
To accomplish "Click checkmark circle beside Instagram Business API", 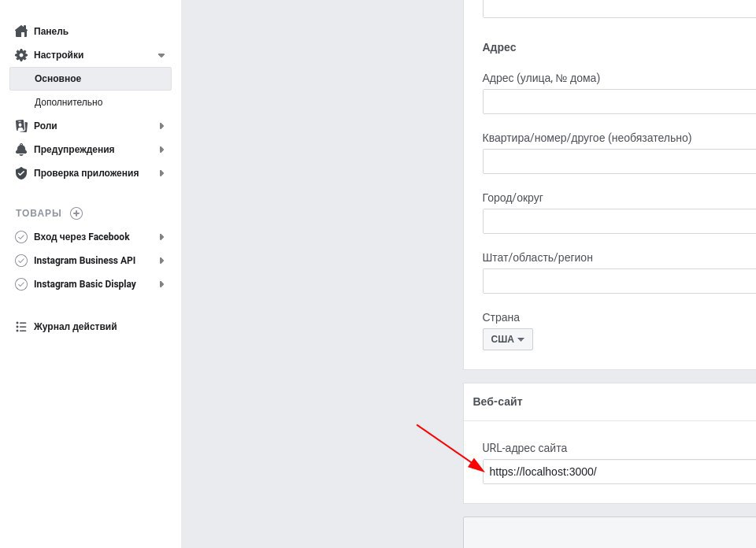I will tap(21, 261).
